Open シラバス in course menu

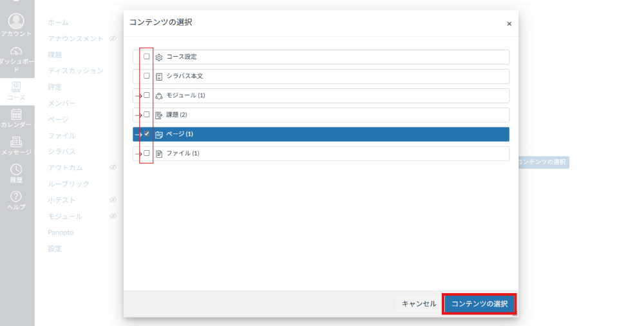[62, 151]
